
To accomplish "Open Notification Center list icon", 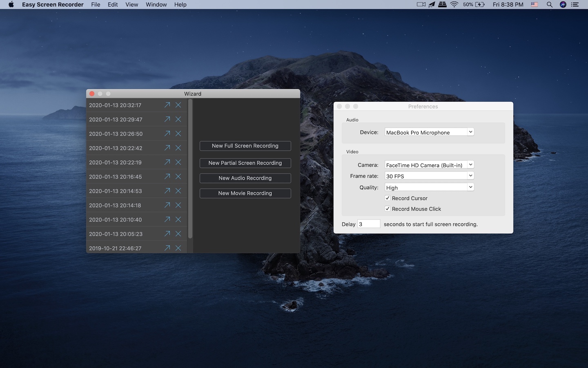I will (575, 4).
